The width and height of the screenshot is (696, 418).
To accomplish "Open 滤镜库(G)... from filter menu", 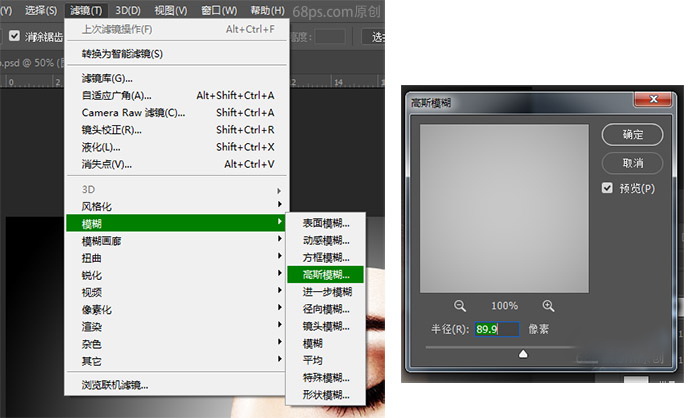I will (177, 79).
